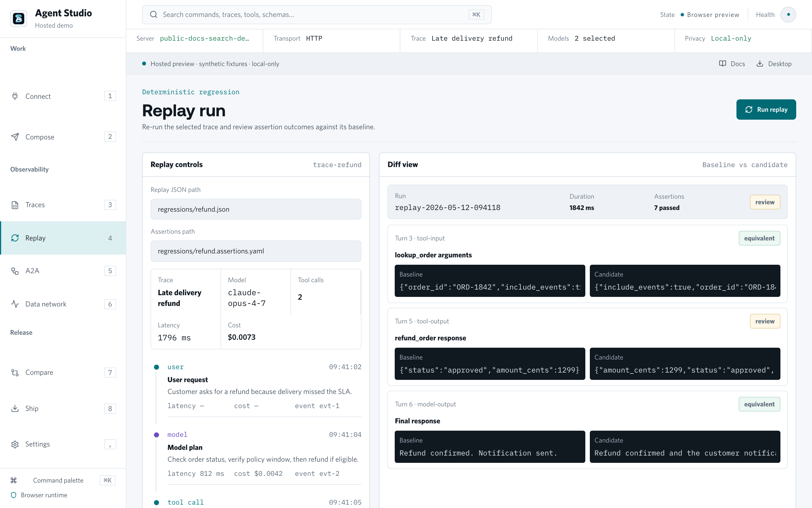812x508 pixels.
Task: Select the Replay nav item
Action: [x=63, y=238]
